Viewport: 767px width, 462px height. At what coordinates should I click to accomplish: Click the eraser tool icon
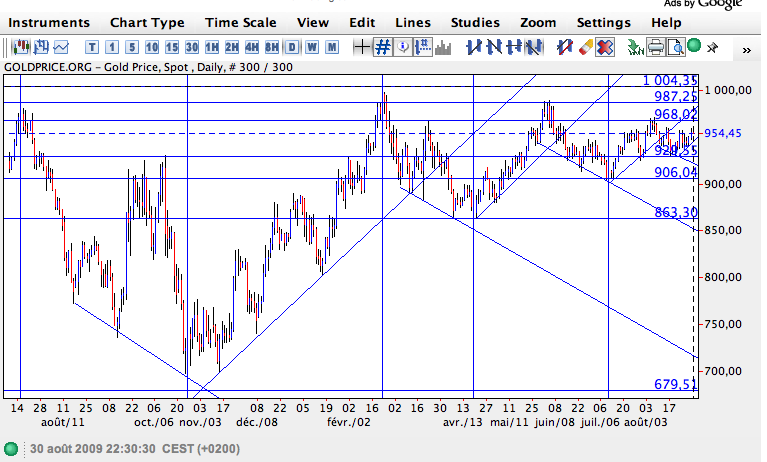click(586, 46)
